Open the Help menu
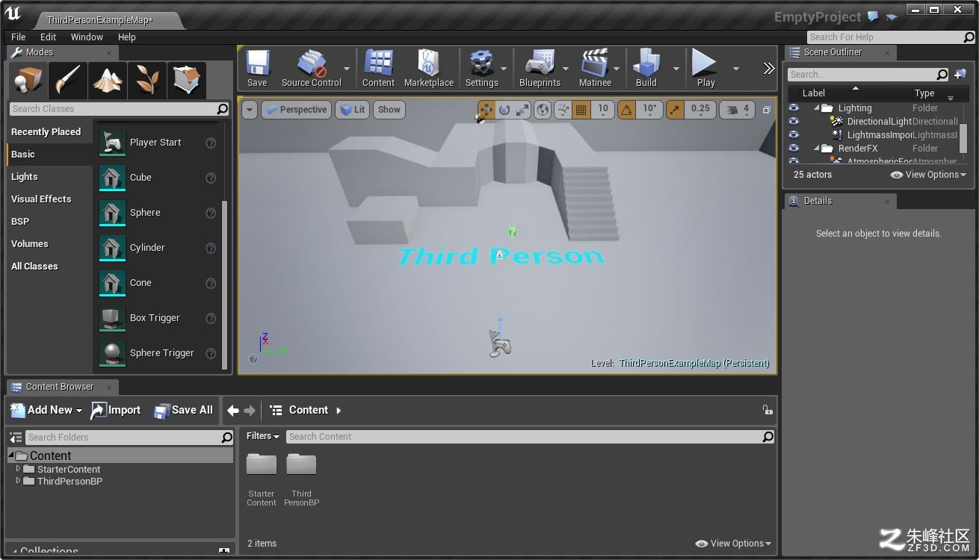This screenshot has height=560, width=979. [x=127, y=37]
